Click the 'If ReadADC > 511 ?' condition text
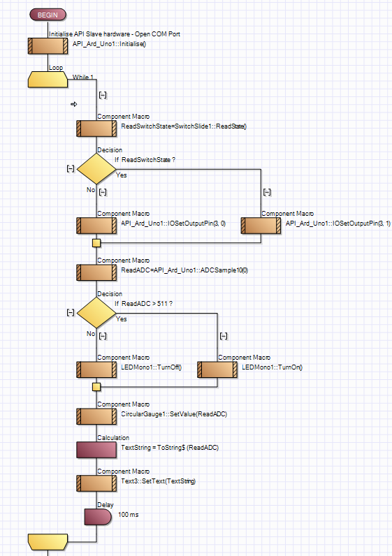Image resolution: width=392 pixels, height=556 pixels. coord(143,304)
